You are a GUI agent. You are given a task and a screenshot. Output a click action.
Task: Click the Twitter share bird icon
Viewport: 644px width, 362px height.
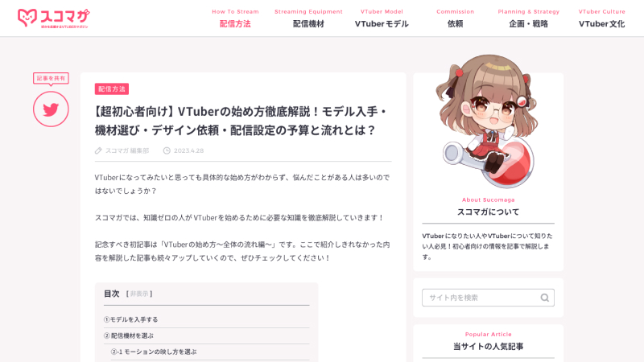click(51, 109)
